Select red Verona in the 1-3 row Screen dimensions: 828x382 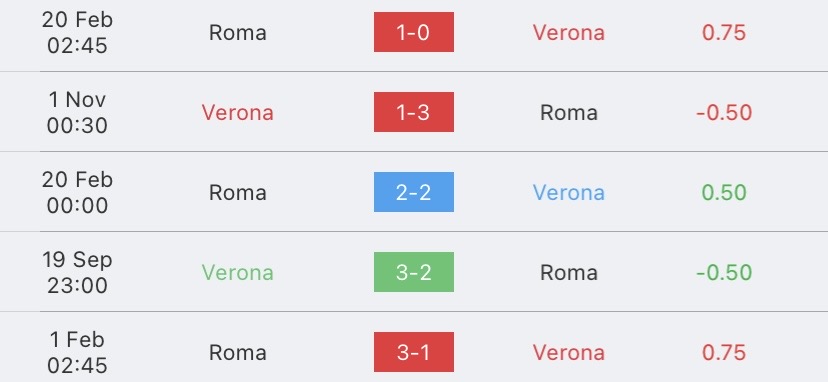point(238,113)
